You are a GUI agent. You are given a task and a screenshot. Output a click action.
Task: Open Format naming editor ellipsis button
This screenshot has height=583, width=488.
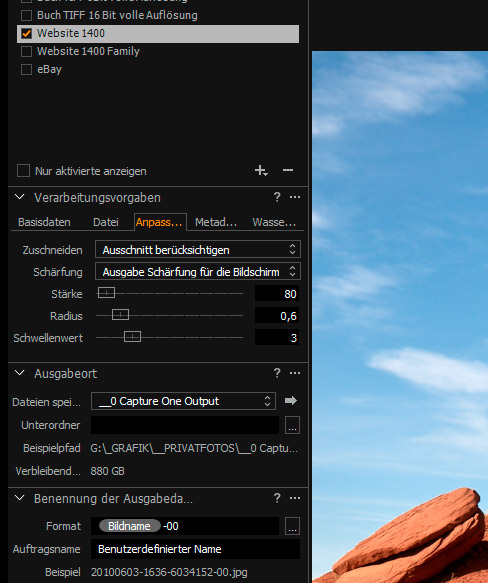[x=292, y=526]
